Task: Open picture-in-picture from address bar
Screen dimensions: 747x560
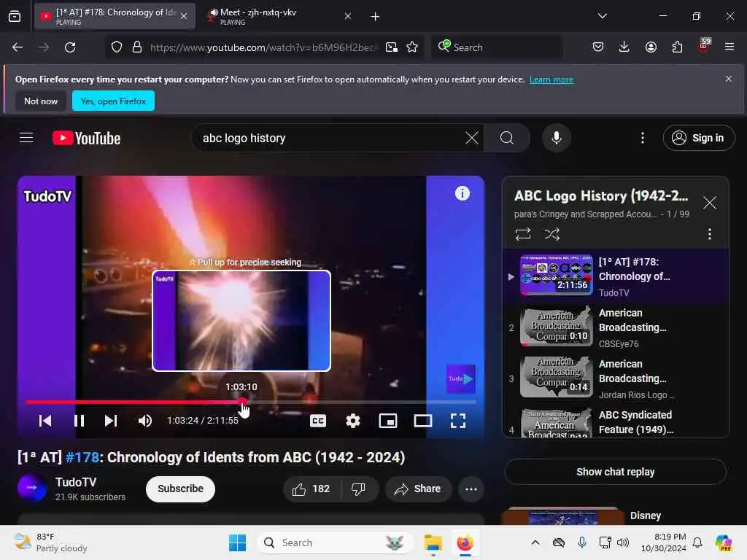Action: point(392,47)
